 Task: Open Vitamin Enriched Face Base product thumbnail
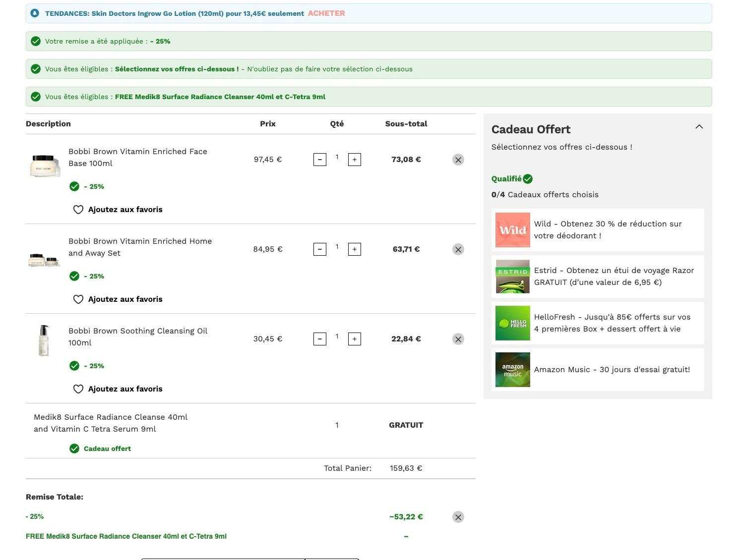tap(45, 165)
